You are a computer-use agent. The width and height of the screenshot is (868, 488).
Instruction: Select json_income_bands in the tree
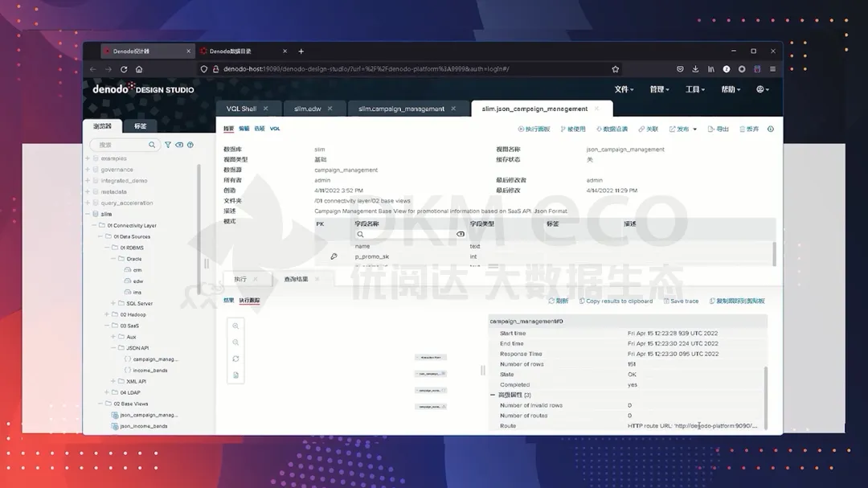click(144, 426)
